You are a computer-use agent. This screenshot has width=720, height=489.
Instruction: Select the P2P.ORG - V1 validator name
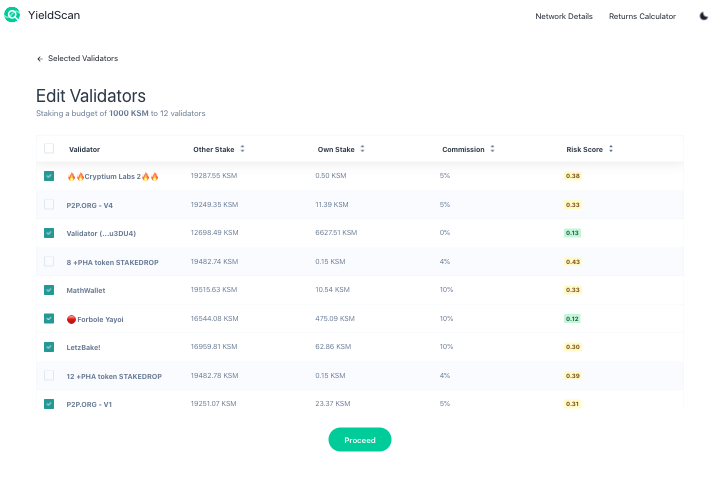coord(89,404)
